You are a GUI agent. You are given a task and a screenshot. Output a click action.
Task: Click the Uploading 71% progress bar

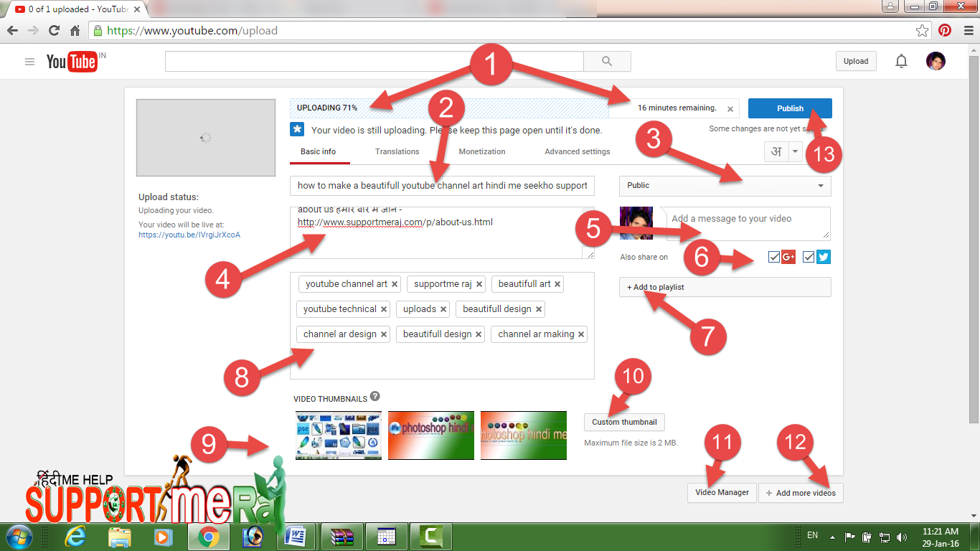click(x=450, y=108)
